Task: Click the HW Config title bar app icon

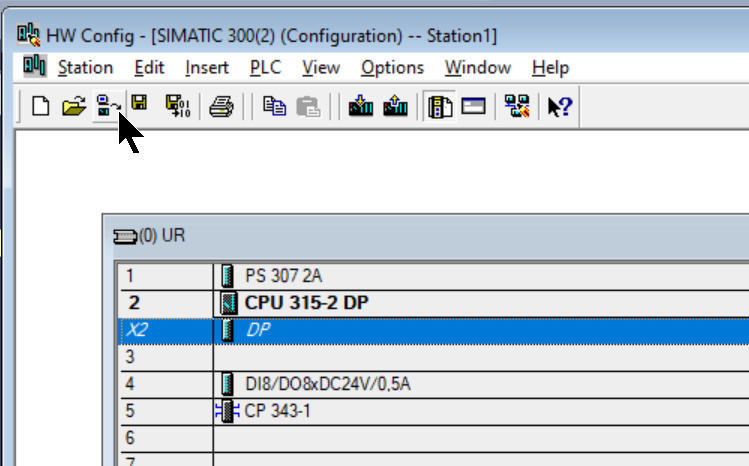Action: coord(29,34)
